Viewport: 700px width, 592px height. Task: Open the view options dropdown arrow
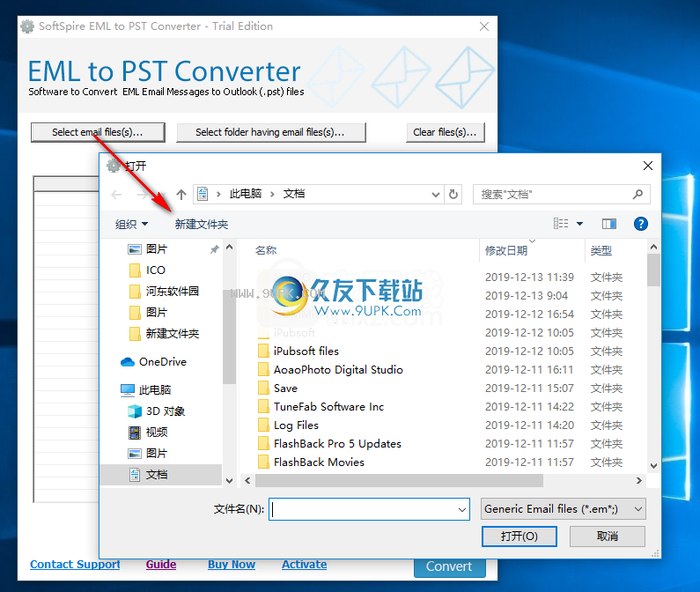[579, 224]
